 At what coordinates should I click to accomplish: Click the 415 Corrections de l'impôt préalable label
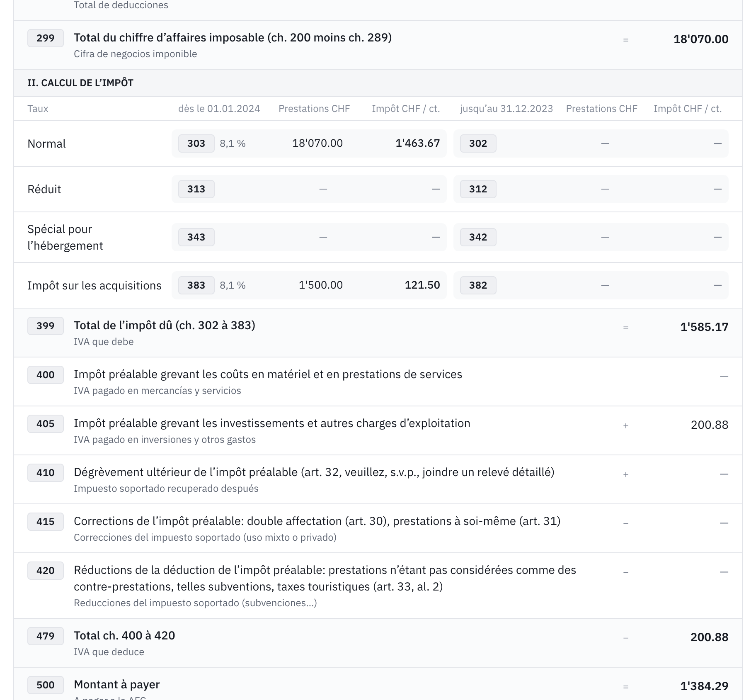click(317, 521)
